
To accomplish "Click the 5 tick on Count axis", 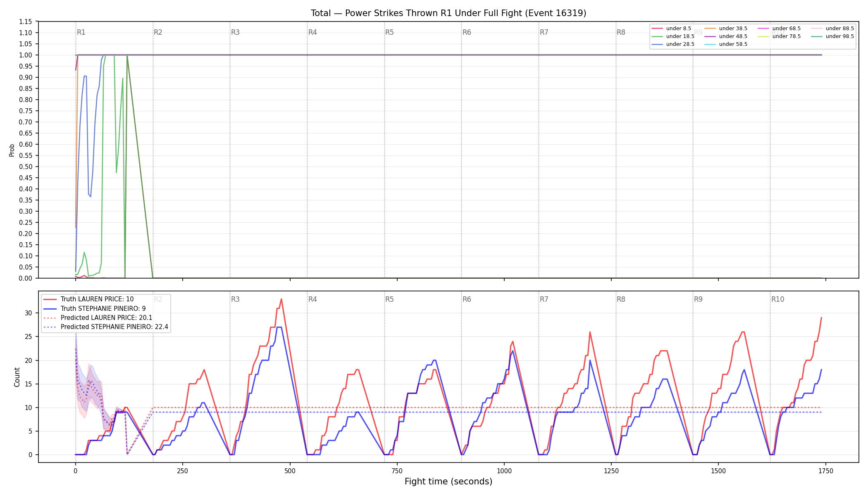I will [30, 432].
